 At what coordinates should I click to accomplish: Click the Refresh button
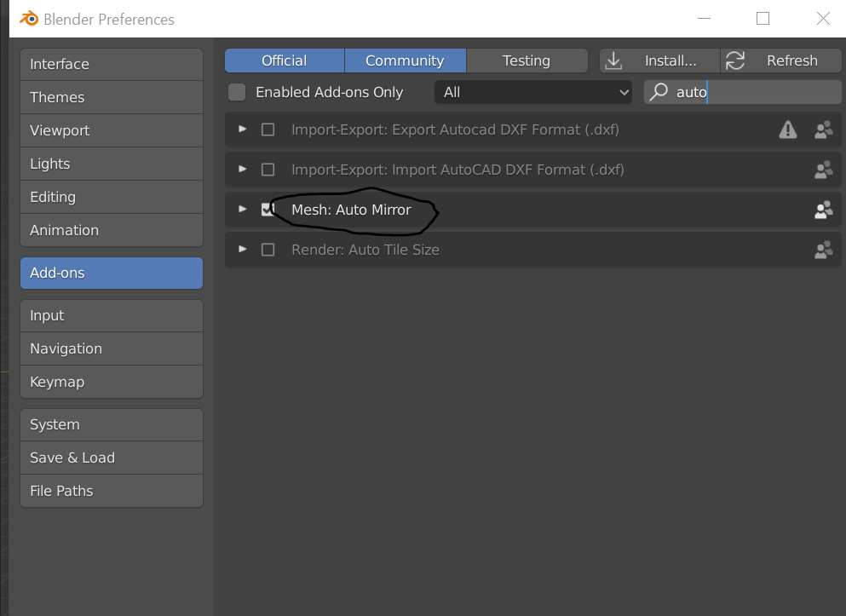(780, 60)
